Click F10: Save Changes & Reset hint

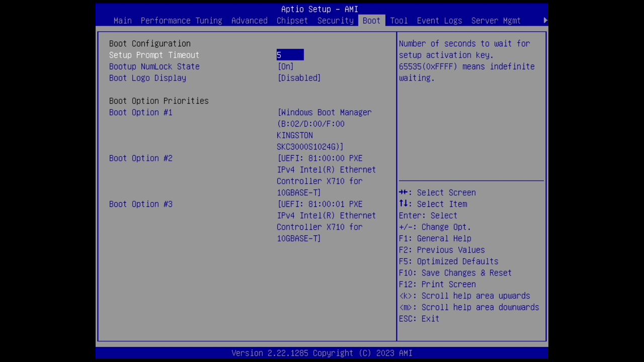click(x=455, y=273)
